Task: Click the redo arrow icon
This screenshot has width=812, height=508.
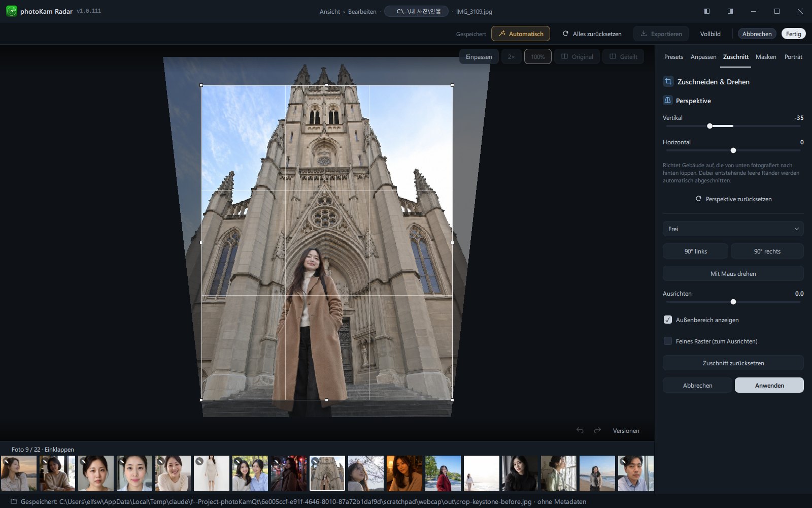Action: pos(597,430)
